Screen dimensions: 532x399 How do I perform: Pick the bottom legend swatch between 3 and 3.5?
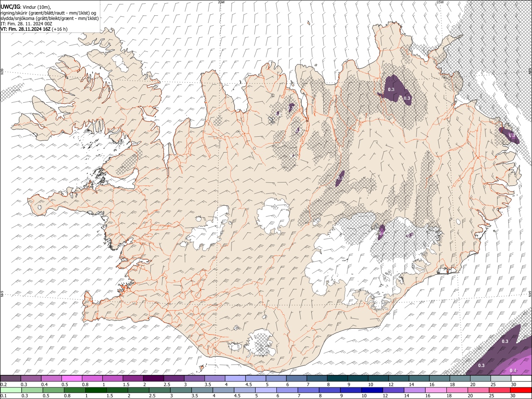[180, 390]
